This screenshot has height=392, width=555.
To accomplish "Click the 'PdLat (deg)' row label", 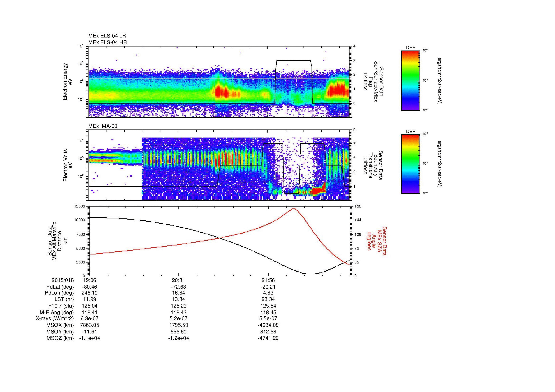I will point(60,287).
